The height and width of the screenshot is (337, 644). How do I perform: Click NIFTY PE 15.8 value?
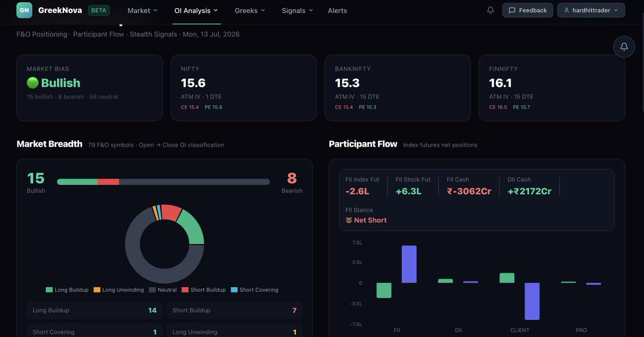coord(214,107)
